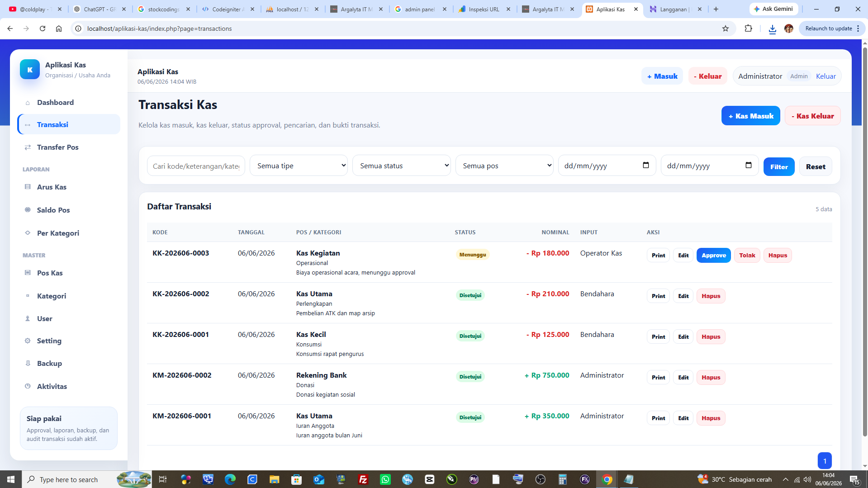Select the Saldo Pos sidebar icon
Screen dimensions: 868x488
(28, 210)
